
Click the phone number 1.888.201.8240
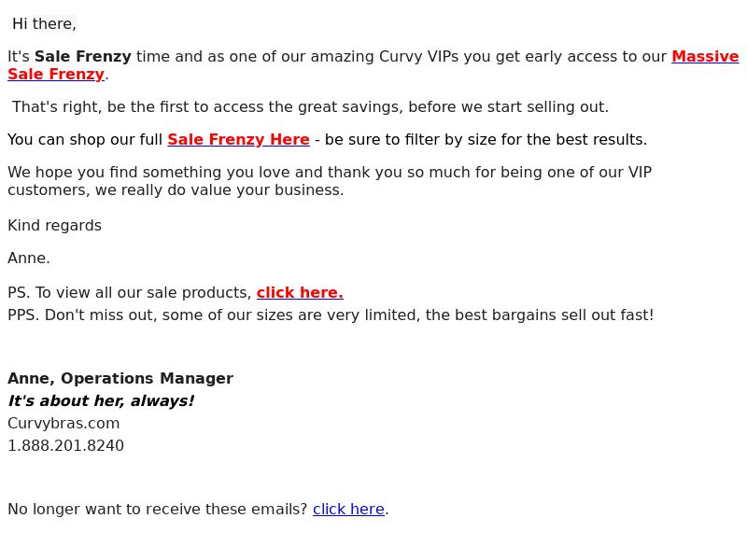[65, 446]
